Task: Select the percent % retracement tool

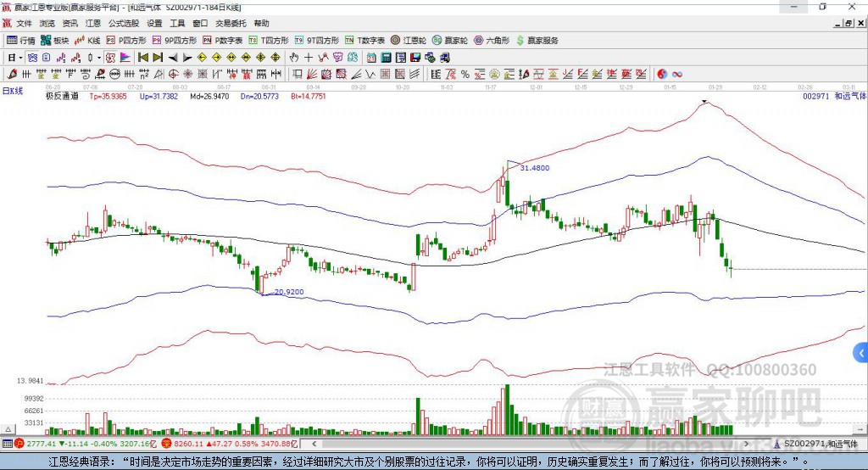Action: pos(465,74)
